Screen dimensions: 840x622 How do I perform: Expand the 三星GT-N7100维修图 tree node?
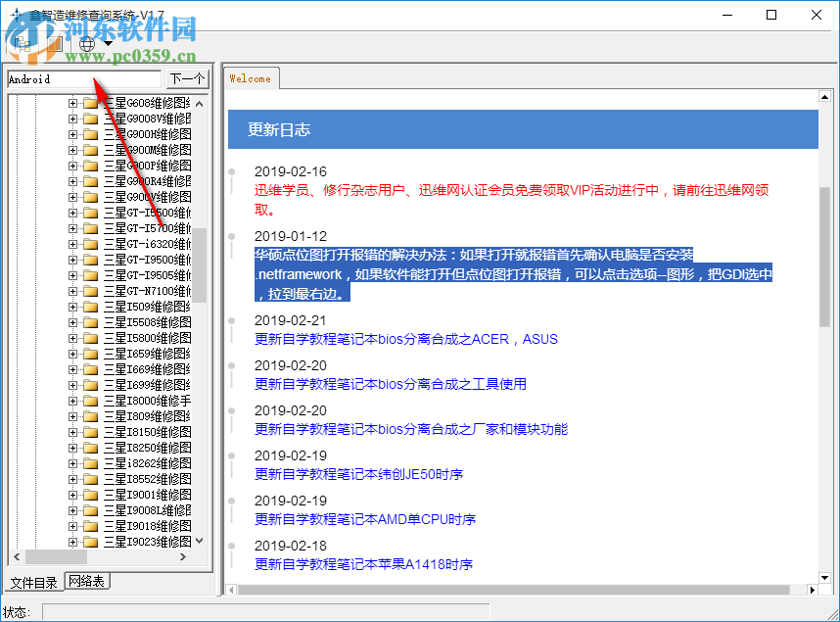[x=71, y=290]
